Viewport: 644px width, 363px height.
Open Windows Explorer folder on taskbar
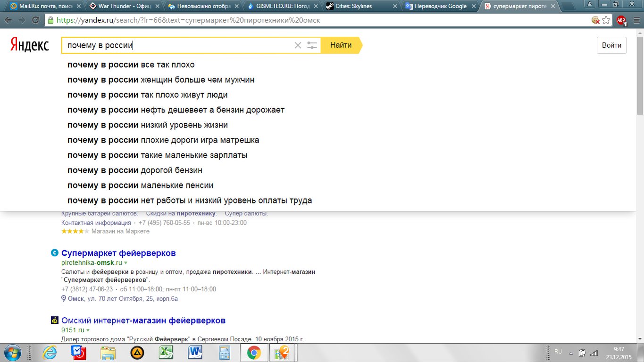[x=108, y=353]
